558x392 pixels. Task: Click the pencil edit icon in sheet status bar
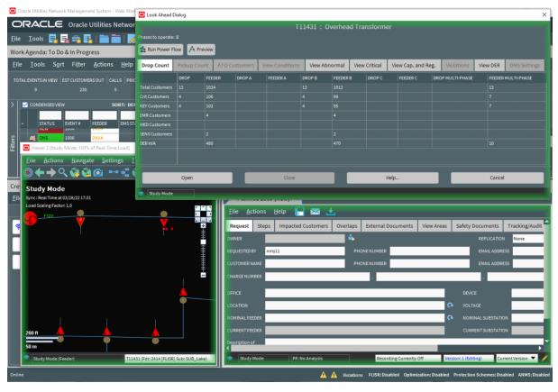pos(544,358)
